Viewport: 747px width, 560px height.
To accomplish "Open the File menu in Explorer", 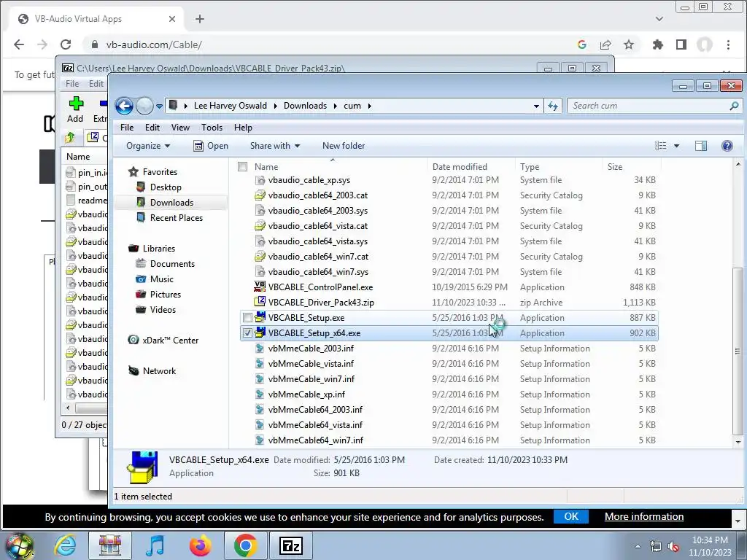I will [x=127, y=128].
